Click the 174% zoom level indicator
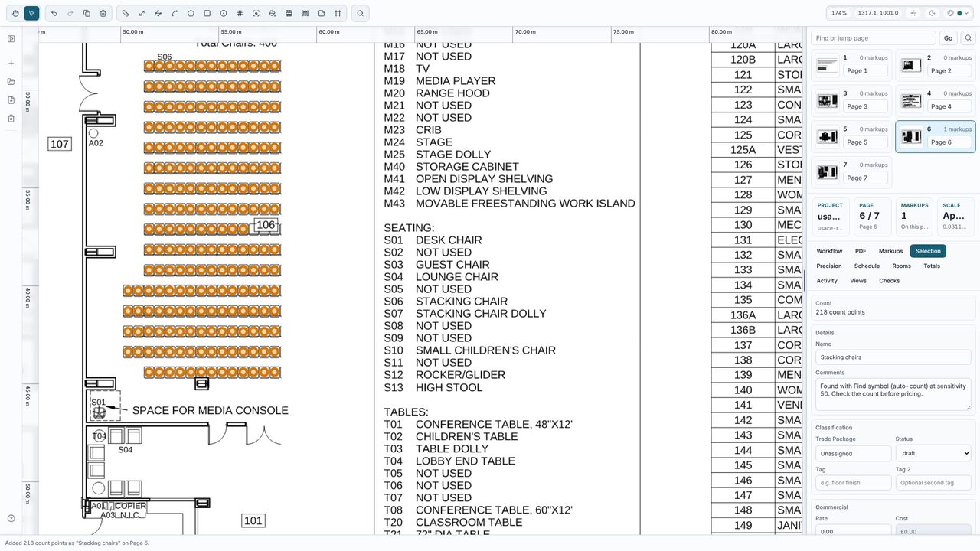The image size is (980, 551). (839, 13)
